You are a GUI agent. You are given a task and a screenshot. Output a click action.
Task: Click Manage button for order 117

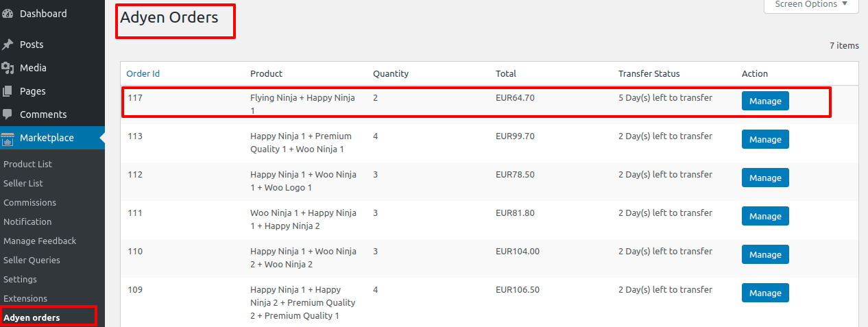coord(765,101)
